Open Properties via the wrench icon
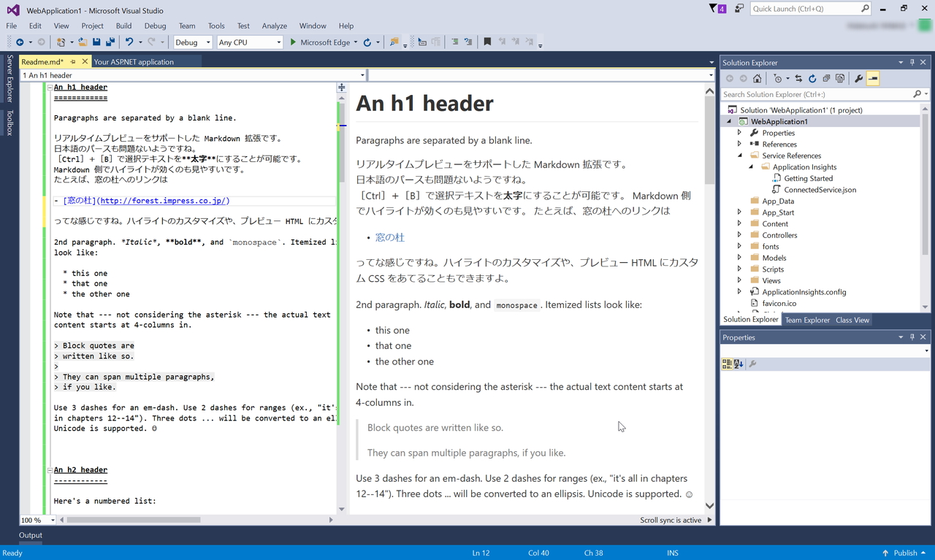 coord(859,78)
